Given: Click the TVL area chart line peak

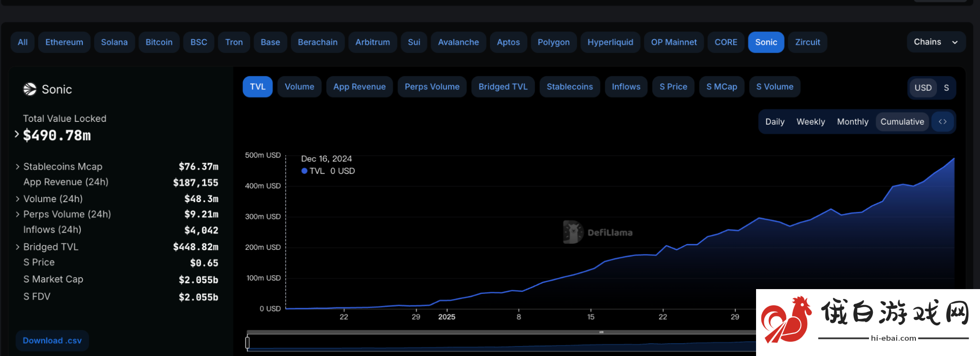Looking at the screenshot, I should click(x=954, y=159).
